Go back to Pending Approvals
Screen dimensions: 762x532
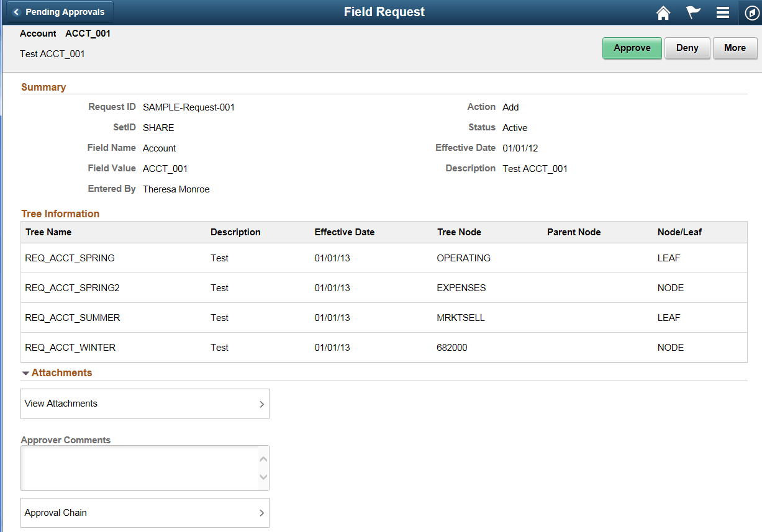[x=61, y=12]
